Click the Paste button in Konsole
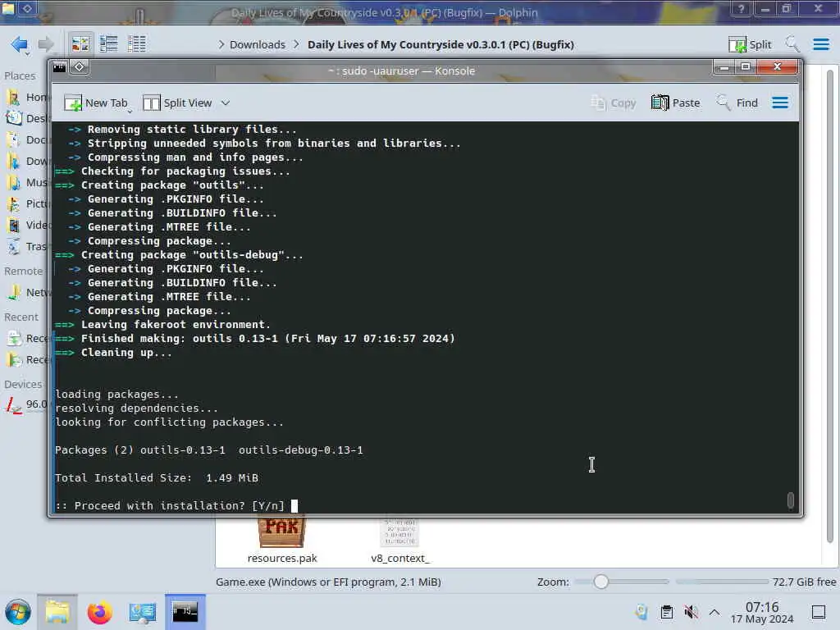This screenshot has width=840, height=630. pos(676,103)
